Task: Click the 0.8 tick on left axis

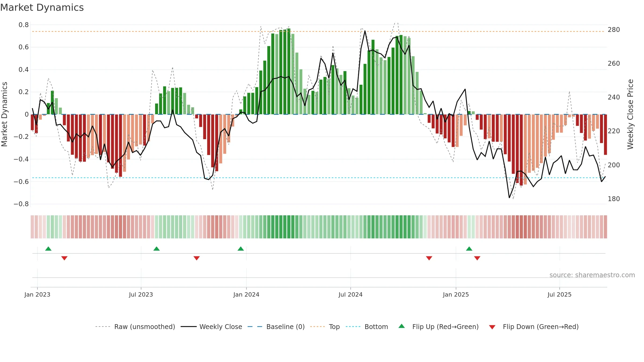Action: tap(24, 25)
